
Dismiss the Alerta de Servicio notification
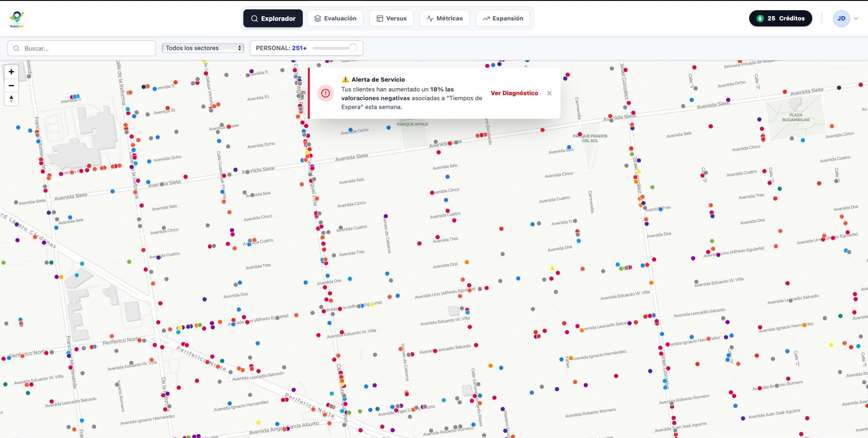[549, 93]
